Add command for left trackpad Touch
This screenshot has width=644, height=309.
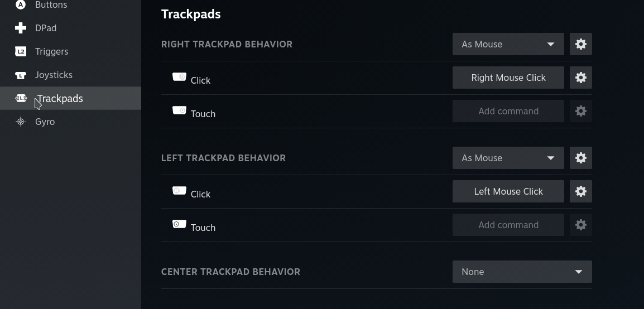pos(508,225)
